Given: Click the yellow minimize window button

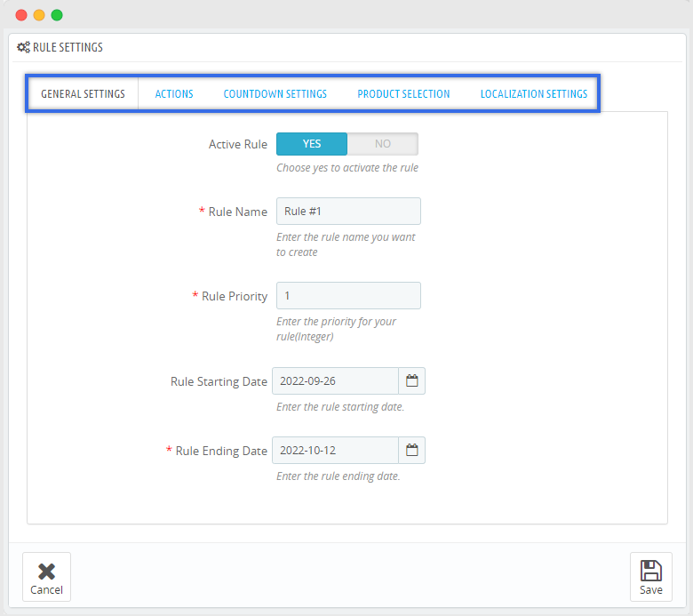Looking at the screenshot, I should [x=39, y=15].
